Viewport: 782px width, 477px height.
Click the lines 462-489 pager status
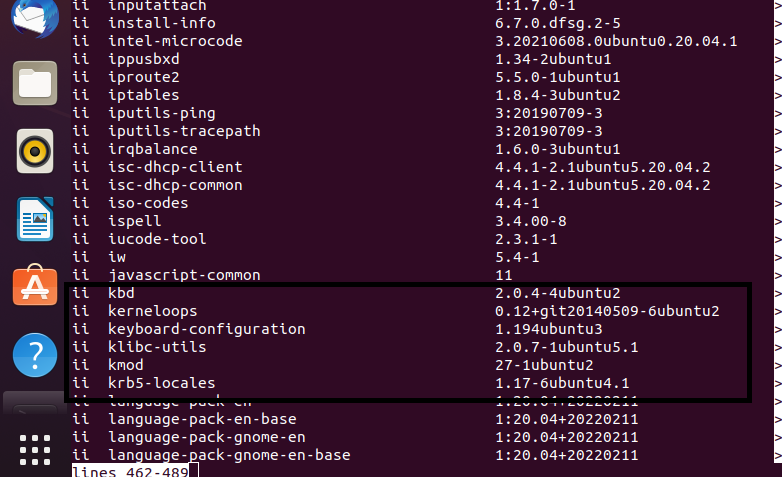click(131, 471)
